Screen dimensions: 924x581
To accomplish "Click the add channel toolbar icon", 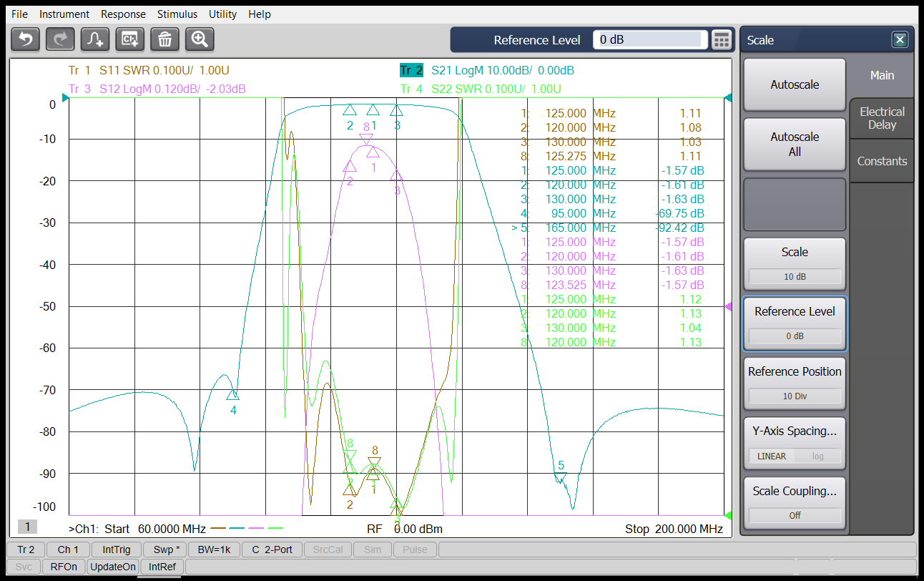I will (x=130, y=39).
